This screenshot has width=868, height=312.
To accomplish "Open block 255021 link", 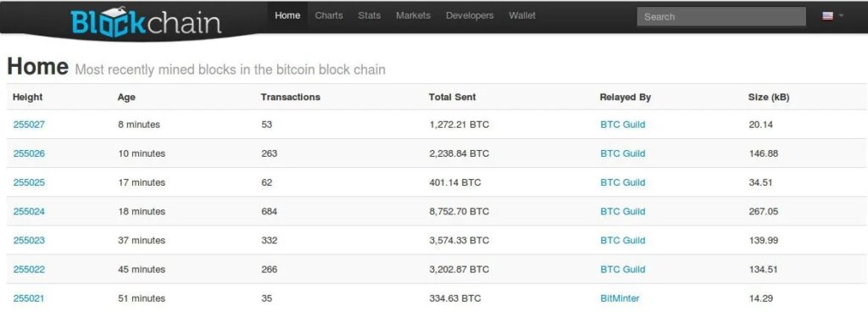I will pos(29,298).
